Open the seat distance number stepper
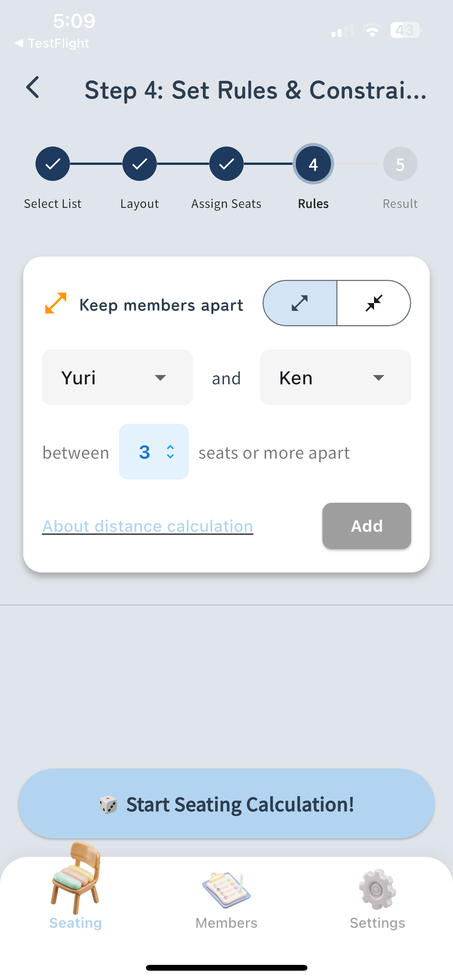 tap(154, 452)
